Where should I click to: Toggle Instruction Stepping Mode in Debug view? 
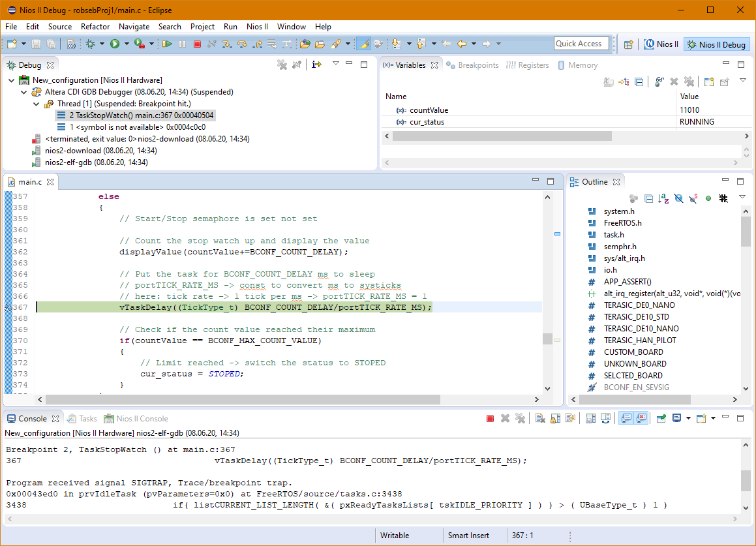coord(316,65)
